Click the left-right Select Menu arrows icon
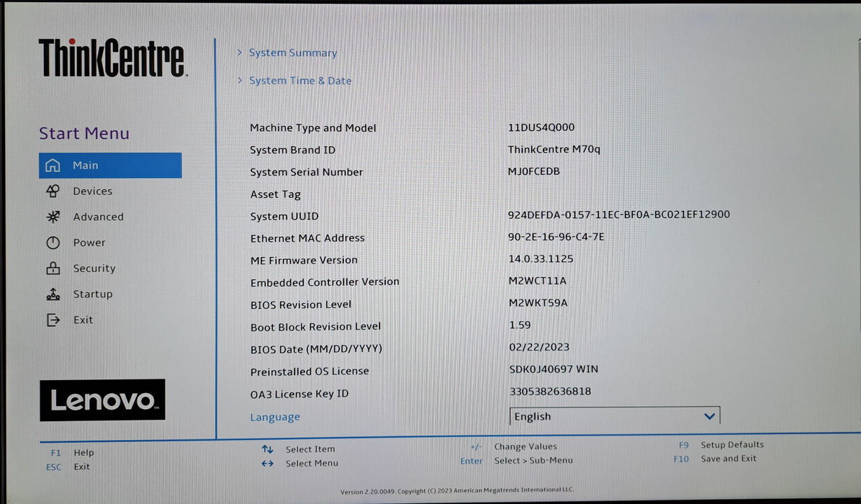 click(267, 464)
